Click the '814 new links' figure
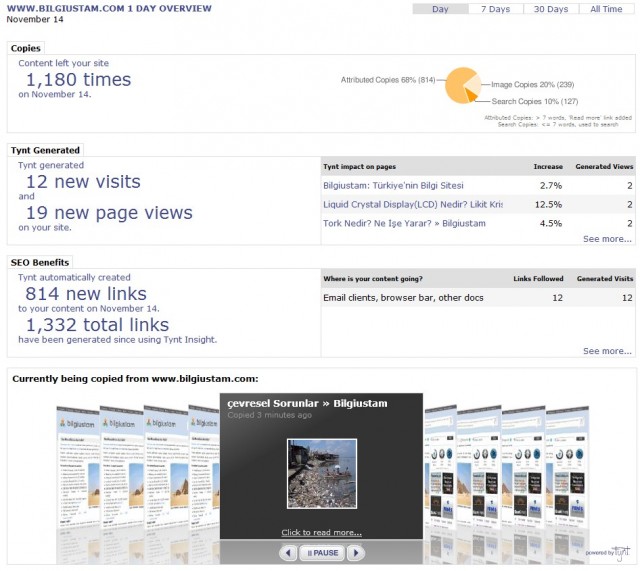Screen dimensions: 640x571 [86, 294]
